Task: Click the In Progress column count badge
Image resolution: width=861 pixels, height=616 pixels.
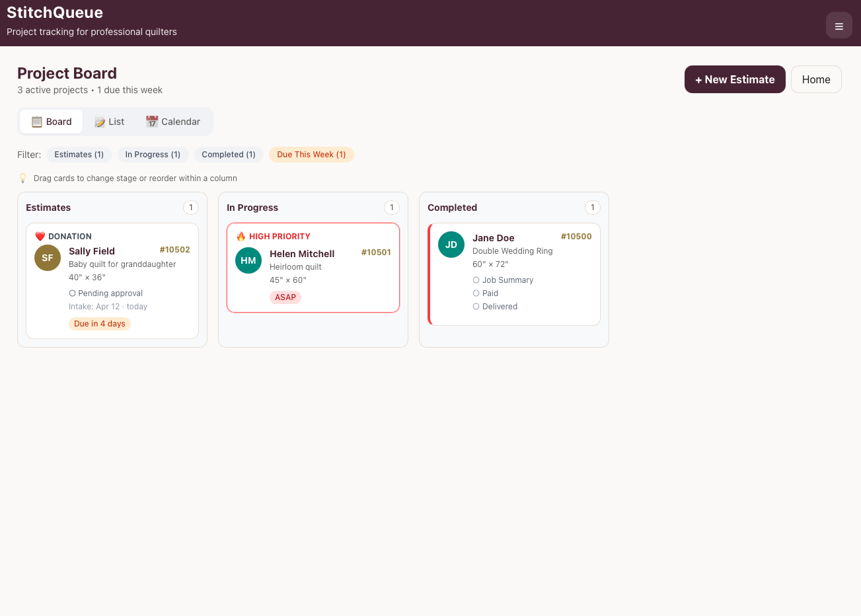Action: [x=392, y=208]
